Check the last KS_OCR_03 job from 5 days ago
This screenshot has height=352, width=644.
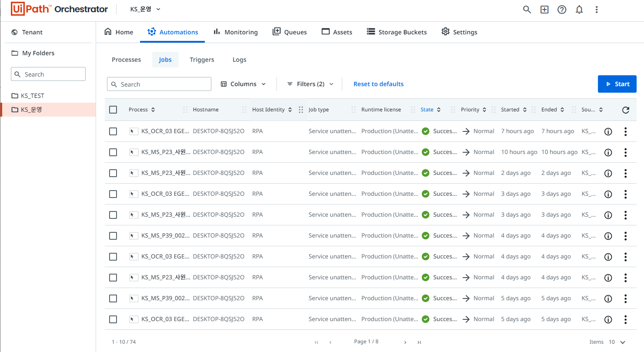point(113,319)
